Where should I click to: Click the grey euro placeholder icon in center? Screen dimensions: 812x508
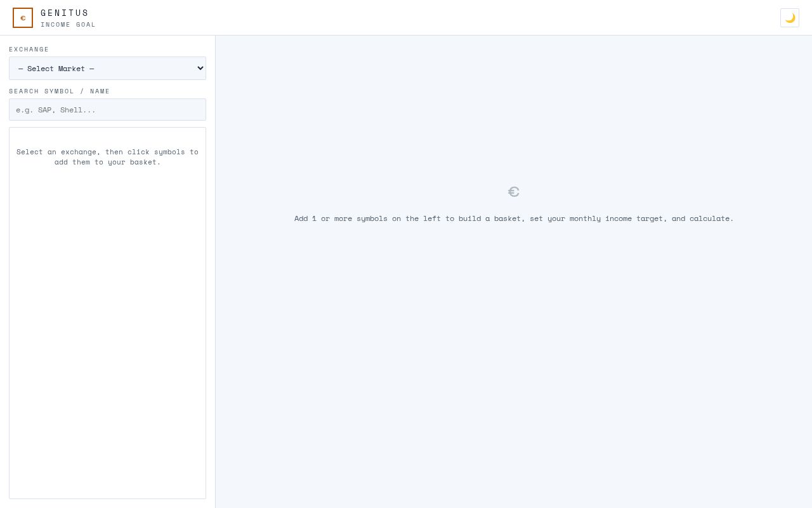click(514, 192)
